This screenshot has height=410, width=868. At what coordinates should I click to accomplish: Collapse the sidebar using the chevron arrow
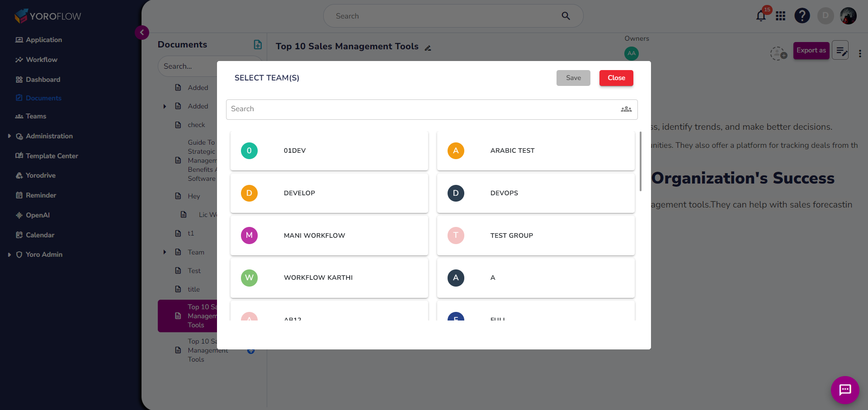(x=142, y=33)
